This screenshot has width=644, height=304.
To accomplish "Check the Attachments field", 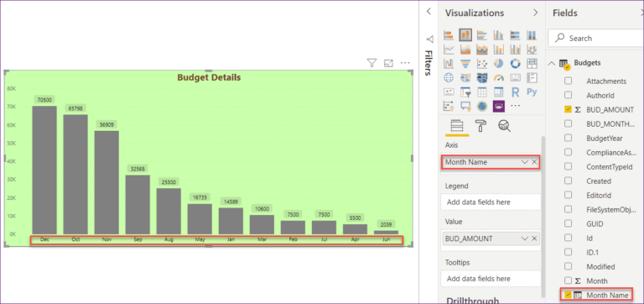I will tap(568, 81).
